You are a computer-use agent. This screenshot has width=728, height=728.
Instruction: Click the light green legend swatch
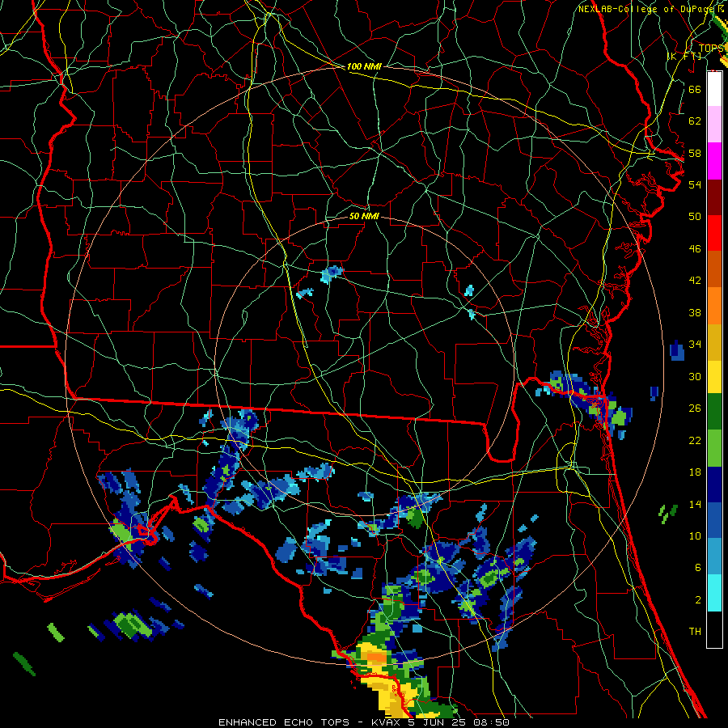click(714, 448)
